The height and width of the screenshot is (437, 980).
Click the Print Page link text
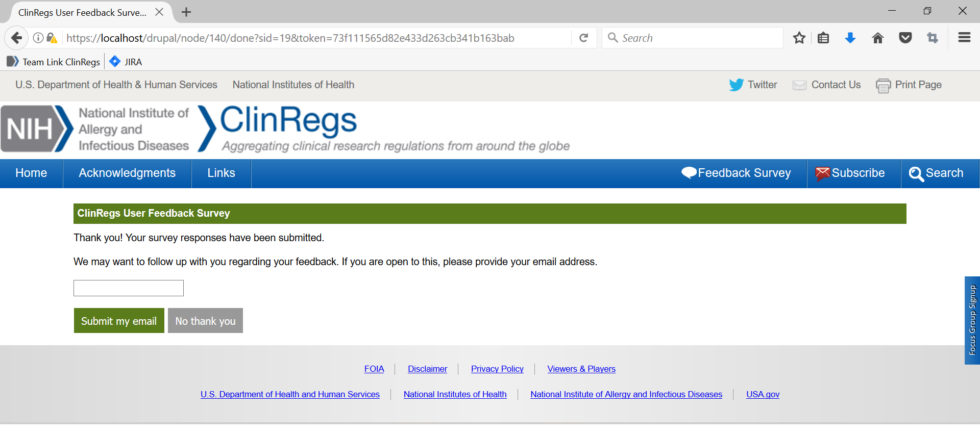tap(918, 85)
